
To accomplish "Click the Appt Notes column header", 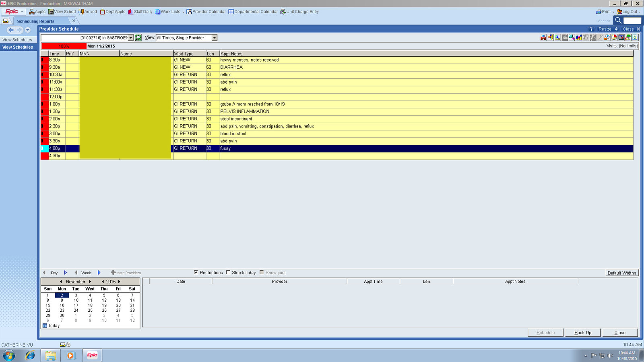I will [x=426, y=53].
